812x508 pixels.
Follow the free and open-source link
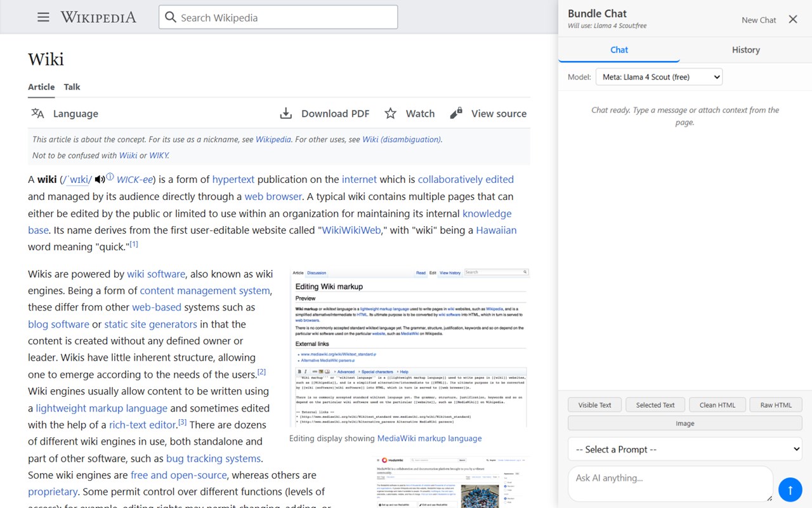click(x=178, y=475)
